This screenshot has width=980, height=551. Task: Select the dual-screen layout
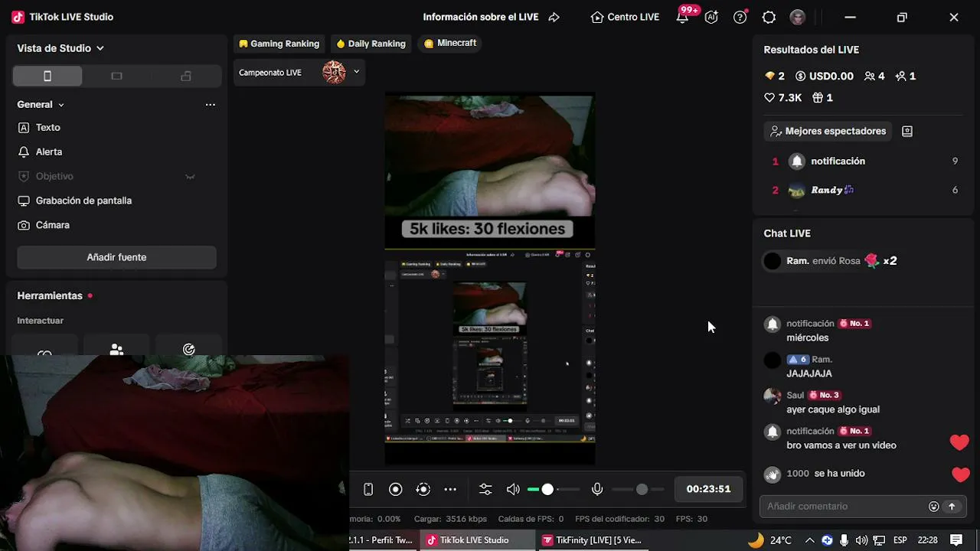coord(185,76)
